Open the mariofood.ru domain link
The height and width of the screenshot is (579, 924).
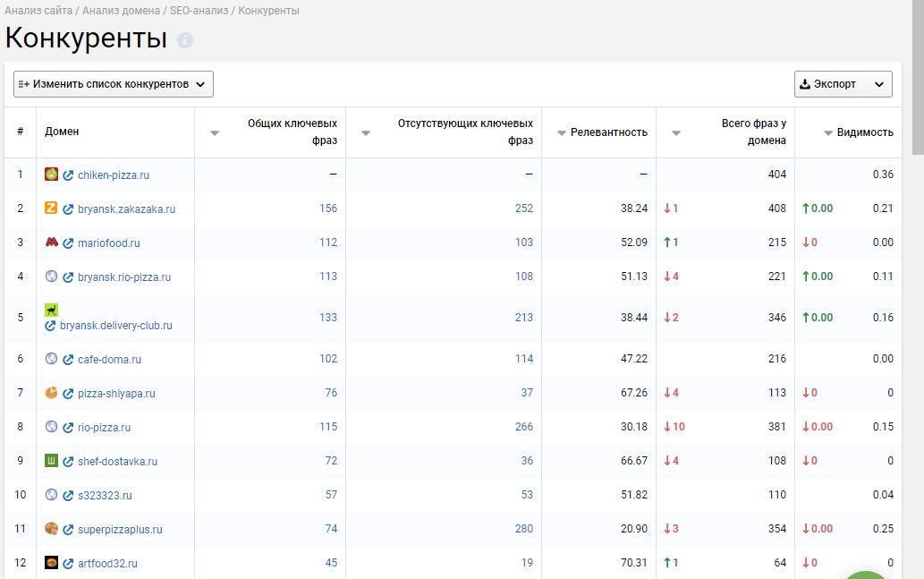[109, 243]
